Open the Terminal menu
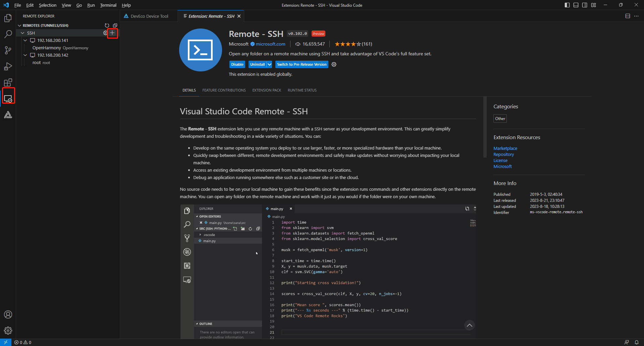The width and height of the screenshot is (644, 346). 108,5
